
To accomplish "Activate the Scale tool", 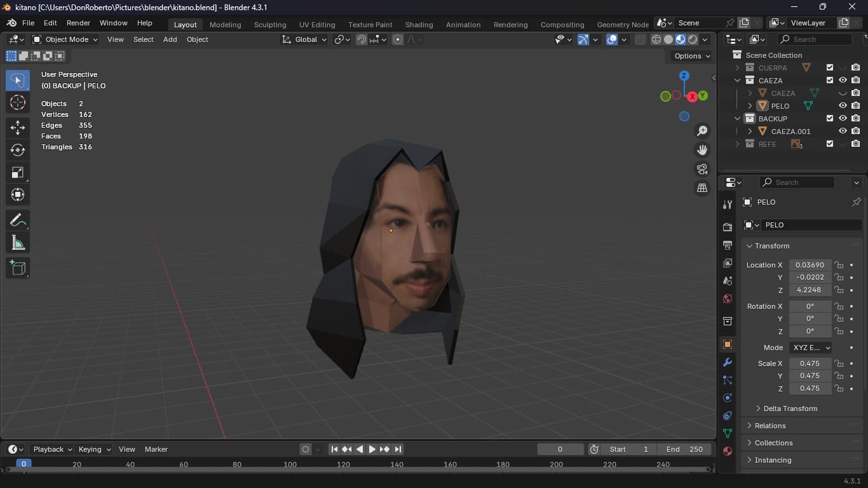I will pos(18,173).
